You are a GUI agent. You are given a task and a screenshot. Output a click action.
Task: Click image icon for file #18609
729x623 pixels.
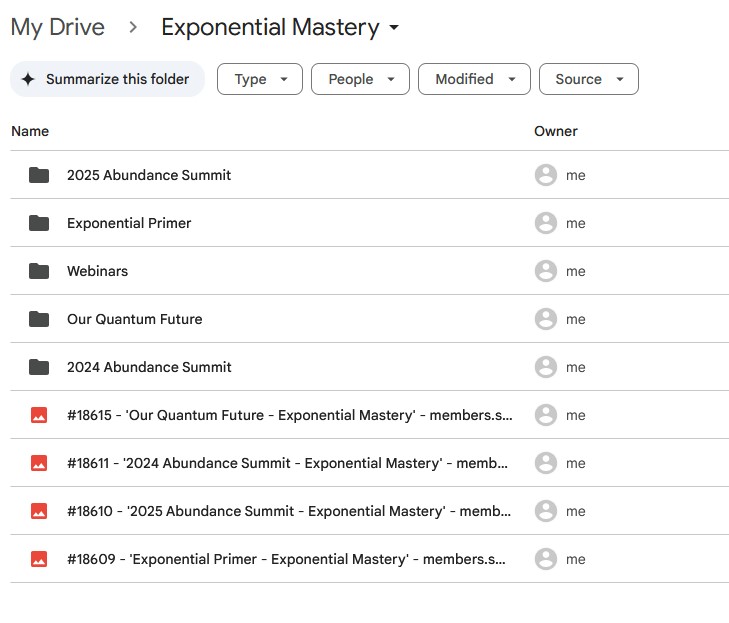(39, 559)
